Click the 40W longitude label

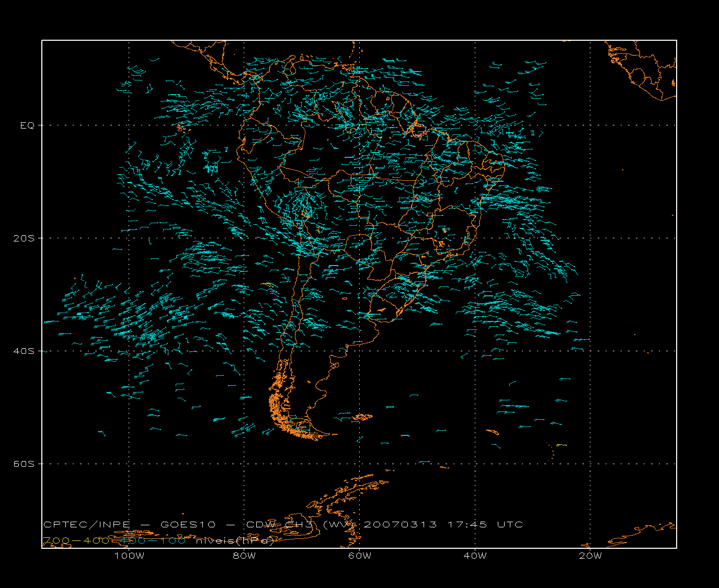(475, 556)
